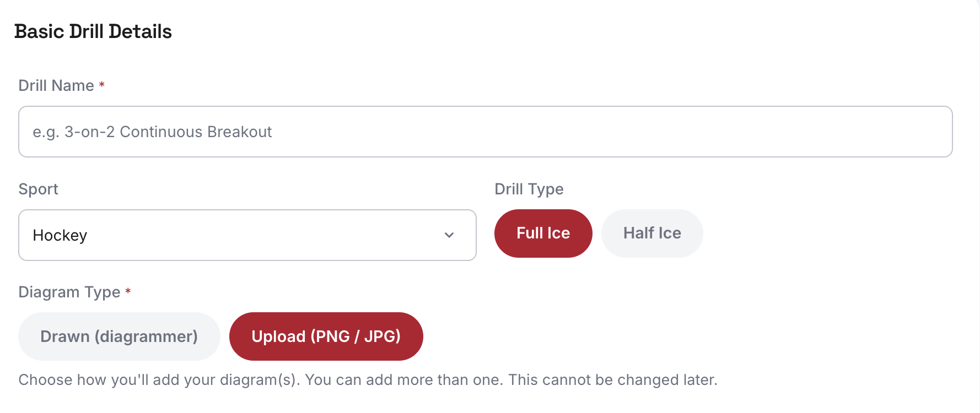Open the Hockey sport combo box

point(247,235)
